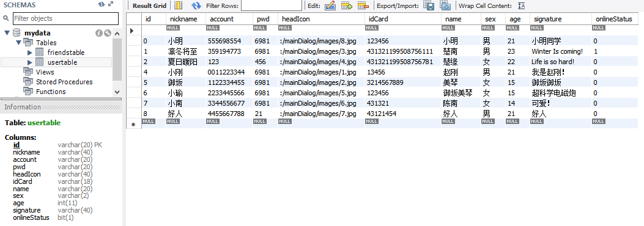Click the delete selected rows icon
Viewport: 644px width, 226px height.
coord(363,5)
